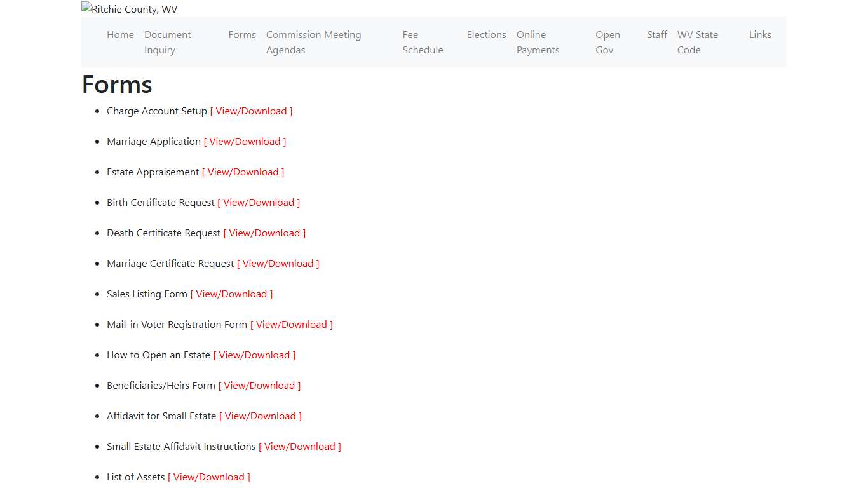The image size is (868, 488).
Task: Open Small Estate Affidavit Instructions download link
Action: [299, 447]
